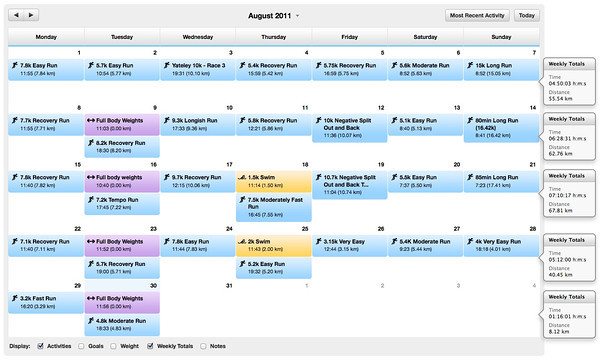This screenshot has height=360, width=600.
Task: Open the 7.5k Moderately Fast Run activity
Action: click(x=274, y=207)
